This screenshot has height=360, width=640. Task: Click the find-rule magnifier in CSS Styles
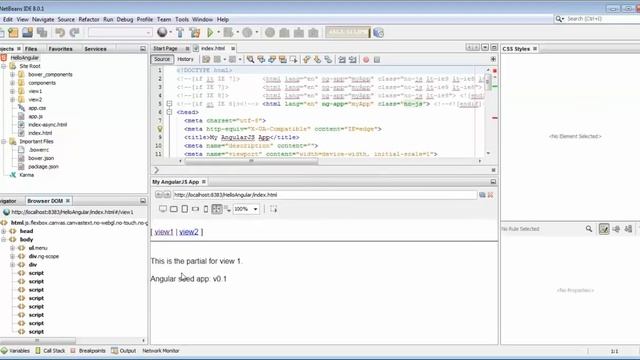coord(589,229)
